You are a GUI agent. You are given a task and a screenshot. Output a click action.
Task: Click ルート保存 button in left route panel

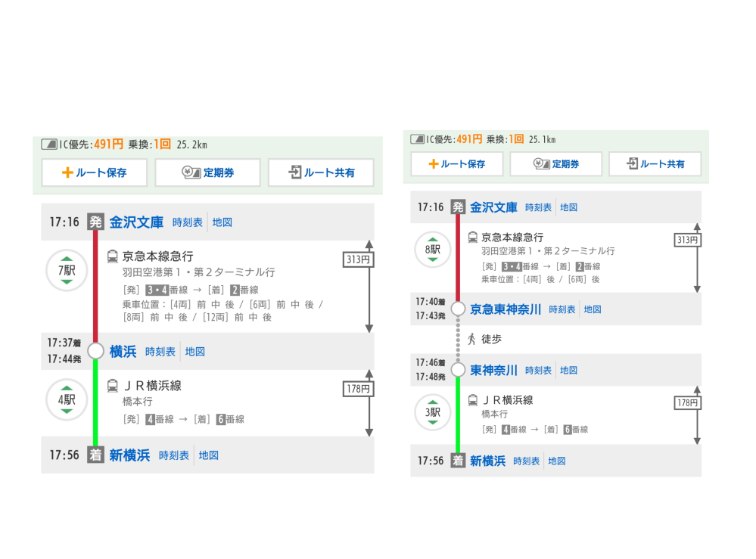(x=95, y=172)
